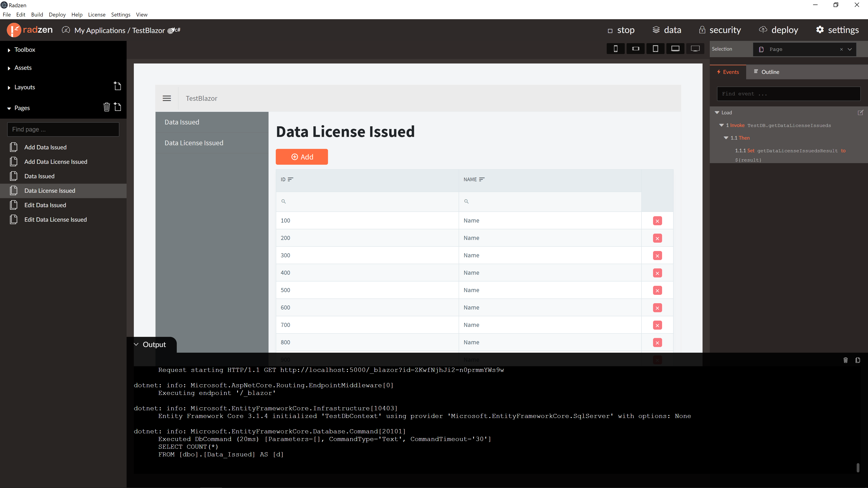868x488 pixels.
Task: Open My Applications dashboard icon
Action: (x=66, y=30)
